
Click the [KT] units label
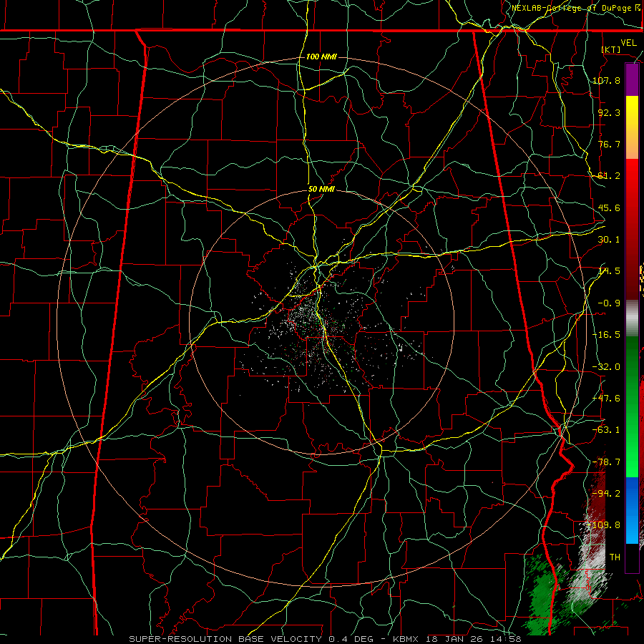pyautogui.click(x=611, y=49)
